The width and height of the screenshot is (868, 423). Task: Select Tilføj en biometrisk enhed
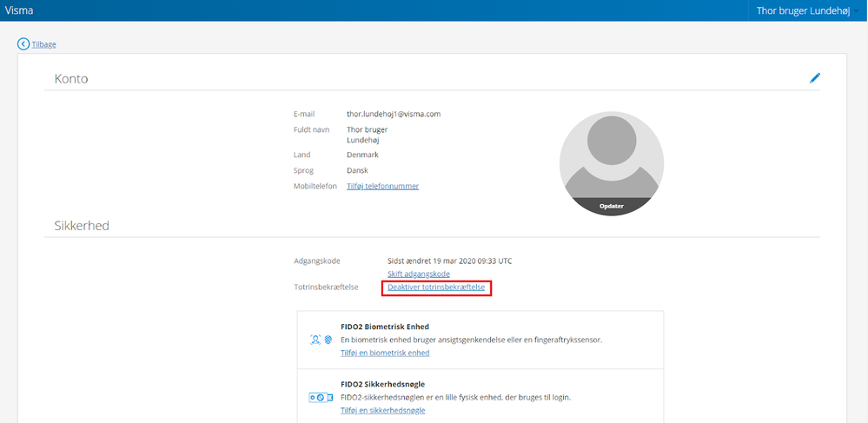[x=385, y=353]
